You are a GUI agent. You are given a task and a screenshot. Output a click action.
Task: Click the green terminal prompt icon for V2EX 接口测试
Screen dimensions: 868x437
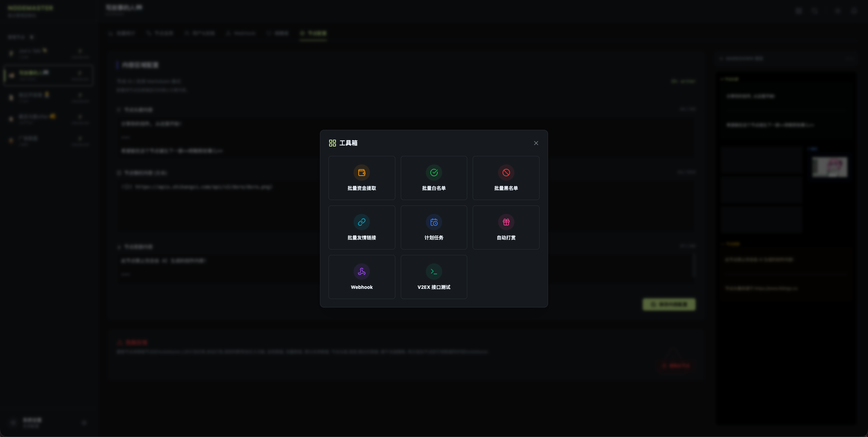click(434, 272)
